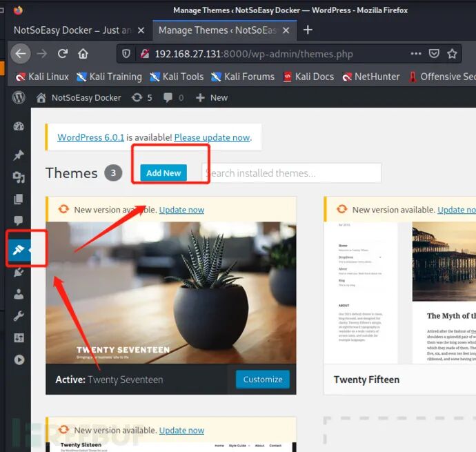Open Posts via the pushpin sidebar icon

click(19, 155)
